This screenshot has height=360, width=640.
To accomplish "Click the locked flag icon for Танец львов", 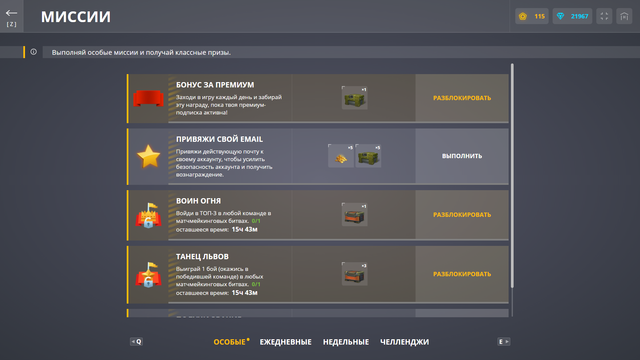I will 148,274.
